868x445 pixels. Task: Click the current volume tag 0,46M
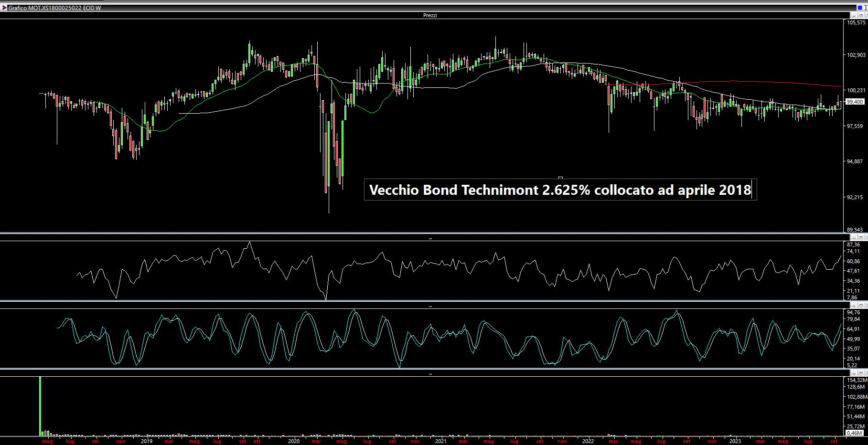[x=855, y=433]
